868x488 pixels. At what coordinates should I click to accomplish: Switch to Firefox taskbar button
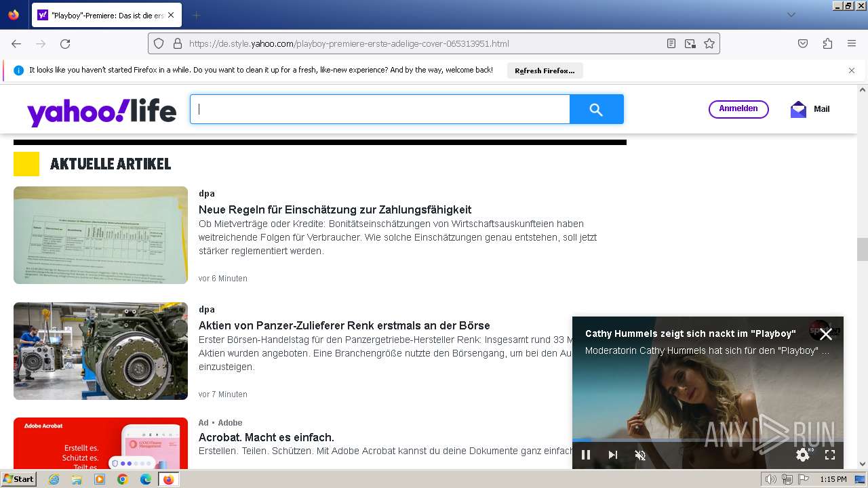coord(168,479)
